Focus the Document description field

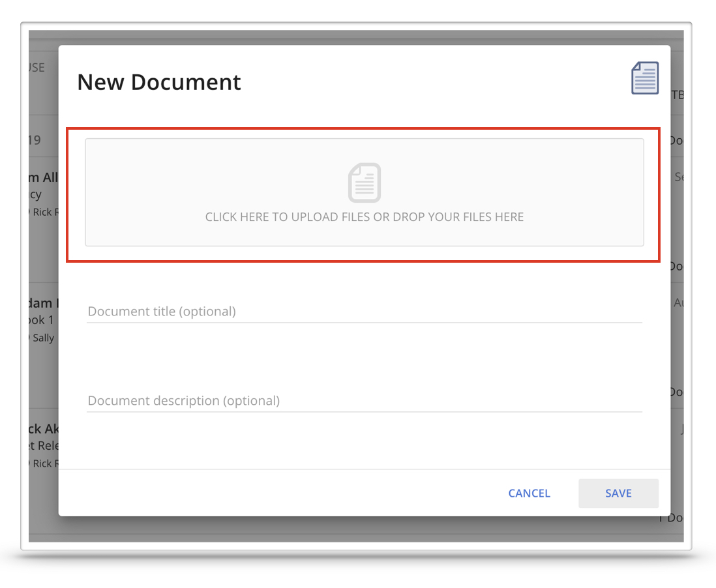click(365, 401)
